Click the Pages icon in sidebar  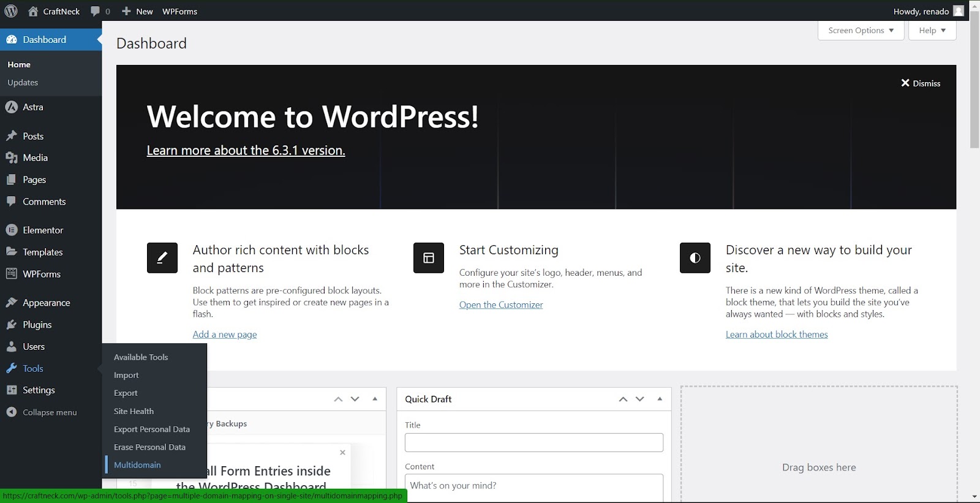12,180
